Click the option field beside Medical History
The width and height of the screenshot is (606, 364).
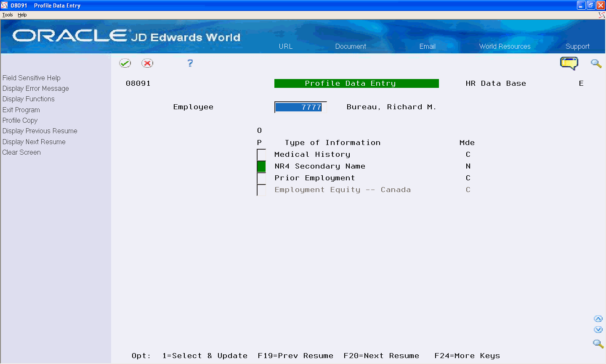(x=261, y=154)
